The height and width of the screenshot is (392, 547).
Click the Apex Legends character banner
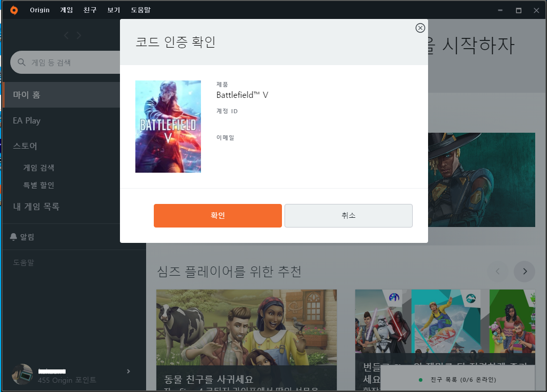481,180
